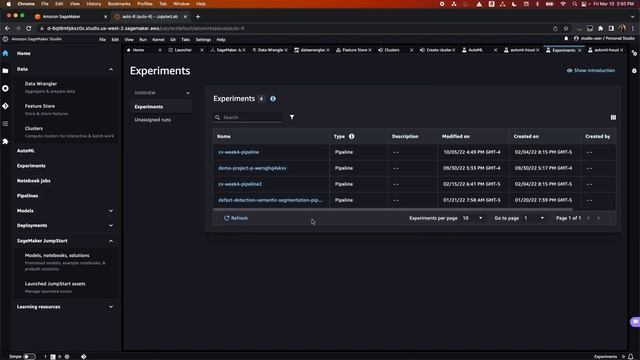Click the settings gear icon in the right sidebar
Screen dimensions: 640x360
(x=634, y=71)
